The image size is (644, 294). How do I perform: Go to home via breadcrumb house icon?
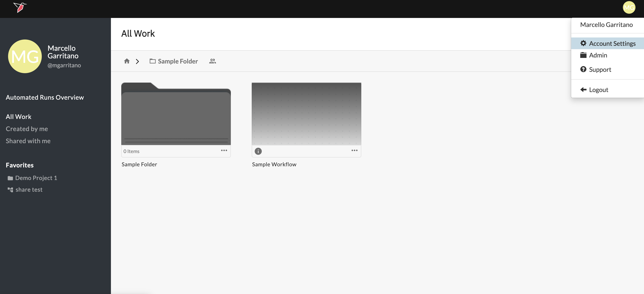[x=127, y=61]
